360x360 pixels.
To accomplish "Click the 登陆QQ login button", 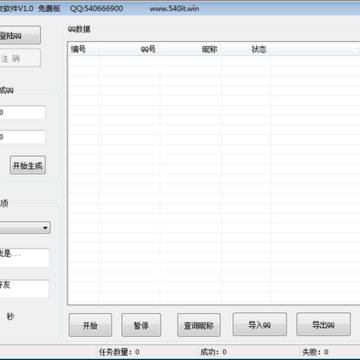I will (x=19, y=35).
